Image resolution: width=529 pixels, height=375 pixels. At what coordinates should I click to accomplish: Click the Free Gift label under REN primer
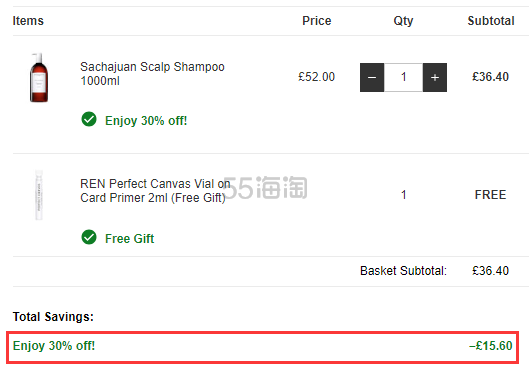coord(130,239)
